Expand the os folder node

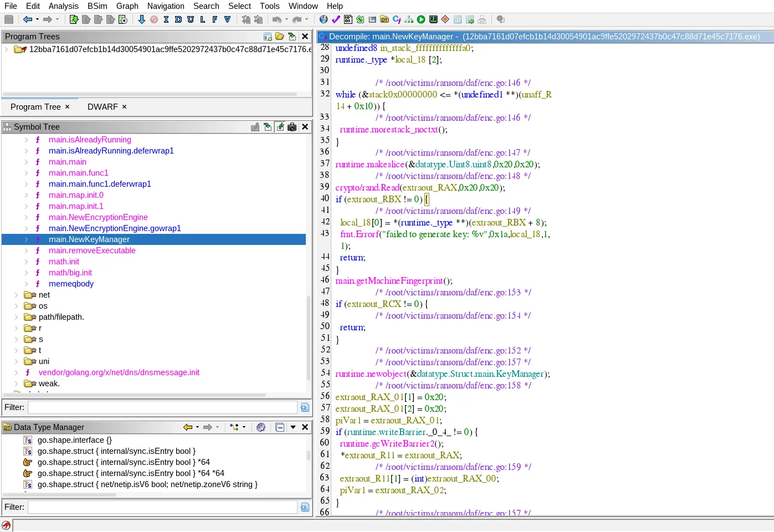[x=16, y=306]
